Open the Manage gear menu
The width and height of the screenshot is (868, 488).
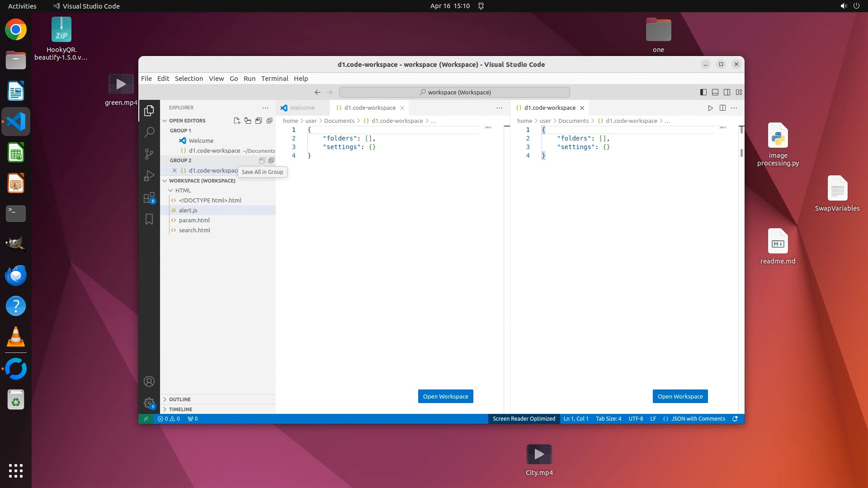coord(149,403)
